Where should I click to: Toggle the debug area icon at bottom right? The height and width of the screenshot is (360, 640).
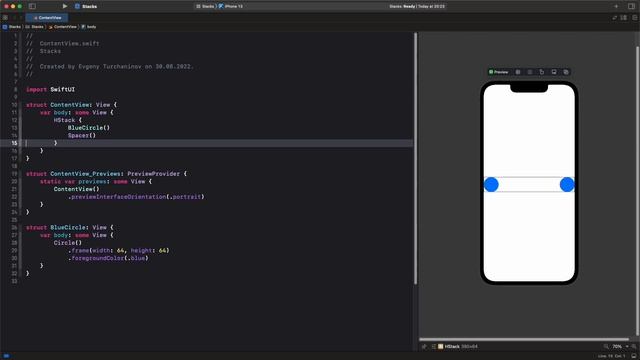click(634, 356)
